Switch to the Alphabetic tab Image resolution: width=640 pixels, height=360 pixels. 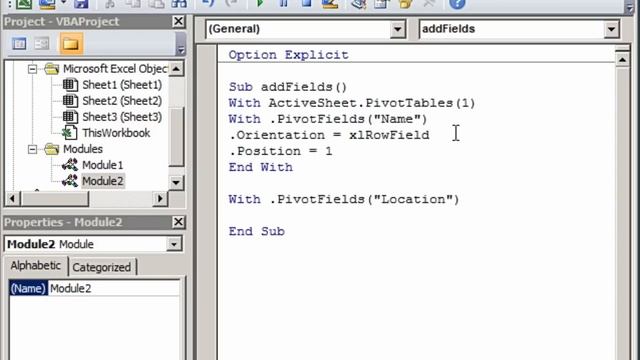(36, 266)
